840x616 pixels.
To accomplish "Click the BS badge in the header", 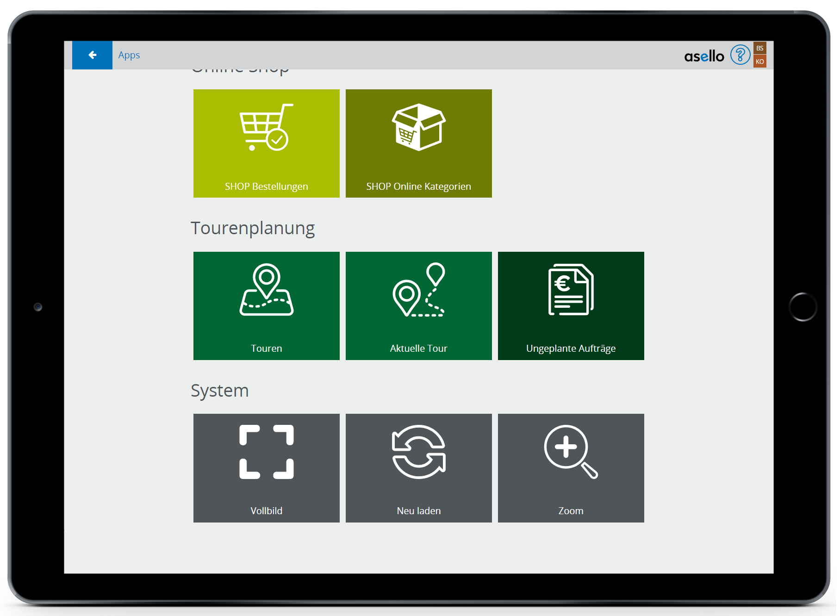I will (759, 48).
